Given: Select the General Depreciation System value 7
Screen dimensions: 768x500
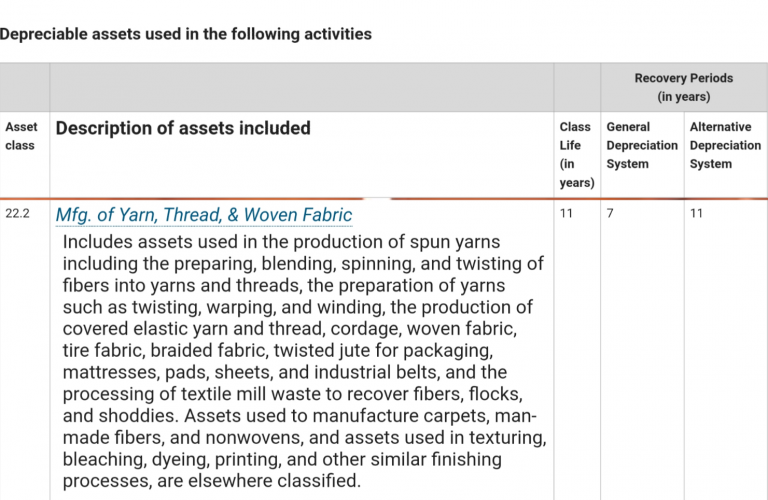Looking at the screenshot, I should [610, 214].
